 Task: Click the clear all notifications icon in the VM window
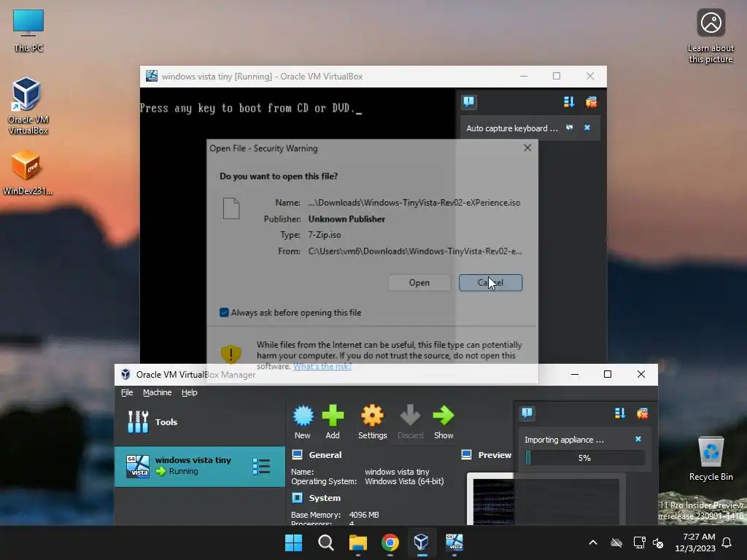(x=591, y=102)
